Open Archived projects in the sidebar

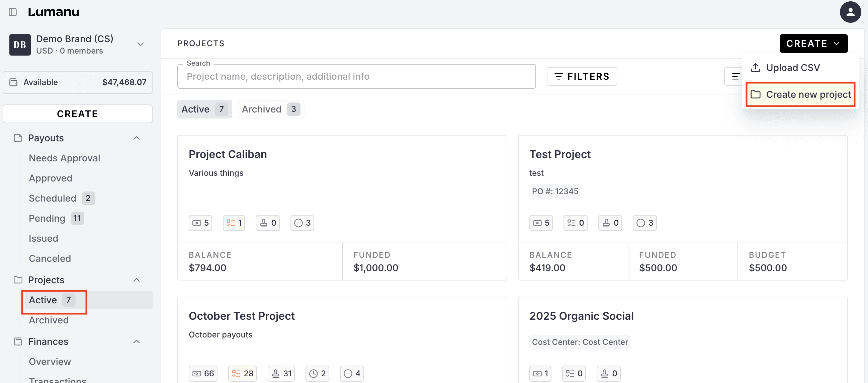[x=49, y=320]
